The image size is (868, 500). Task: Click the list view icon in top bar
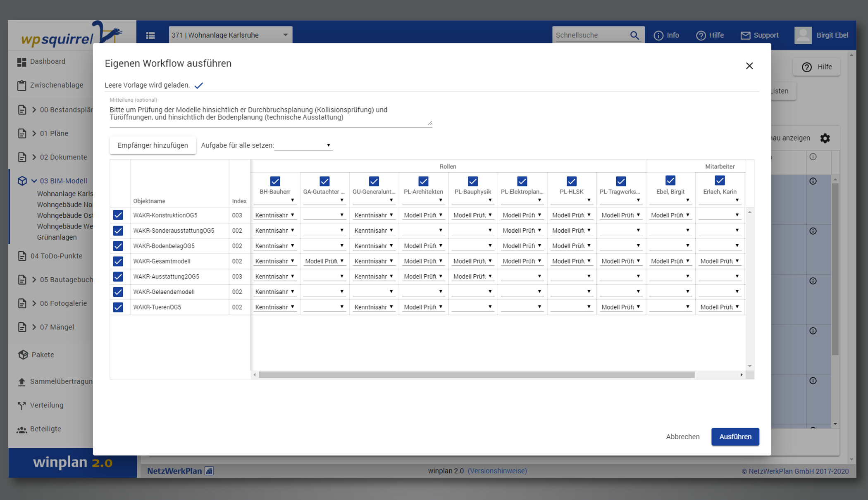coord(150,36)
